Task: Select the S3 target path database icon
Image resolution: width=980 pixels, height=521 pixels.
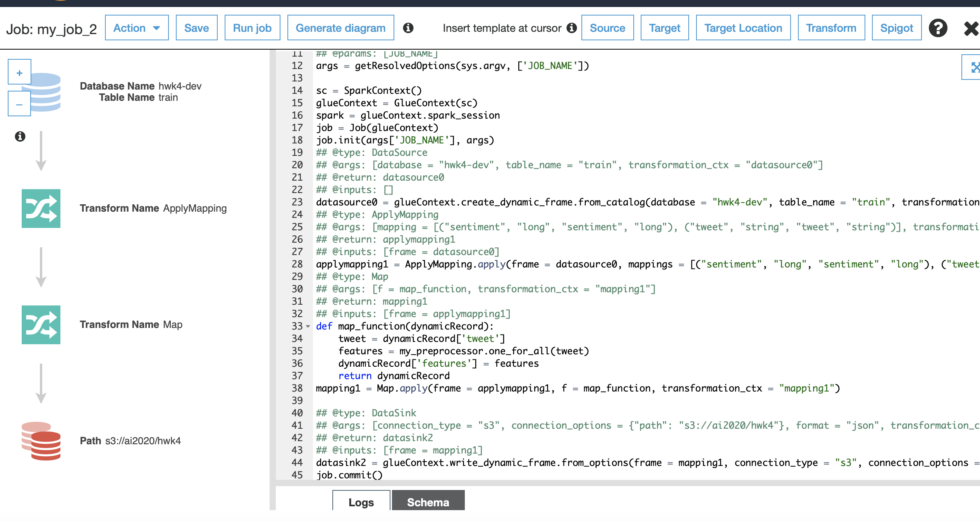Action: click(x=41, y=441)
